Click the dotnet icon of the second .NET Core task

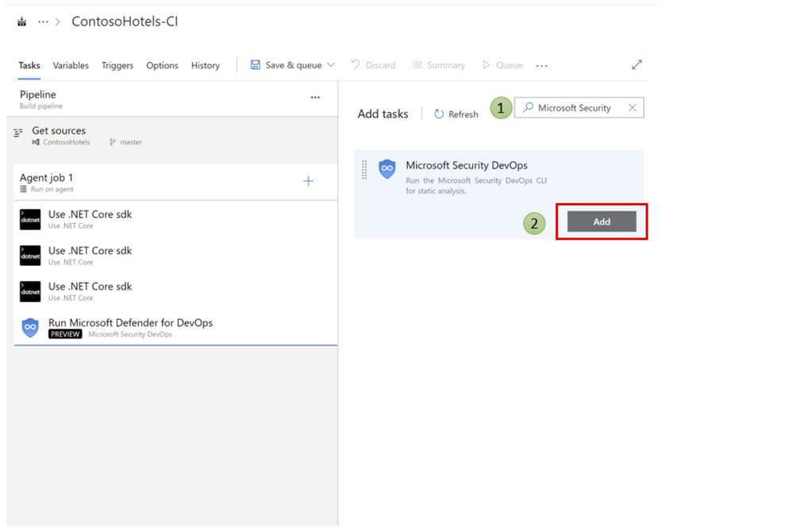click(x=30, y=256)
